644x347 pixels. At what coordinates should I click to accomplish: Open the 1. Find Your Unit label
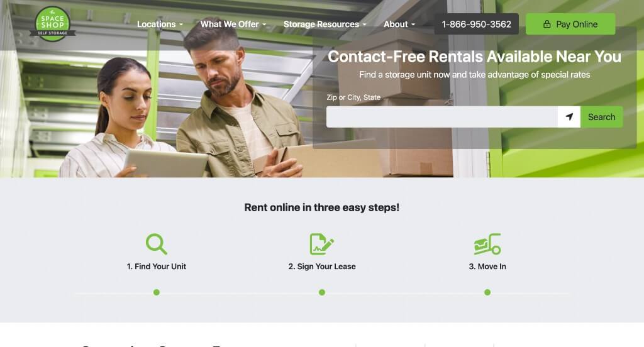tap(157, 267)
